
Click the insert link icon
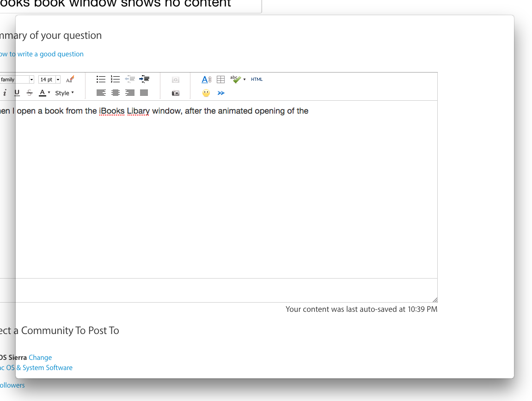click(x=206, y=79)
